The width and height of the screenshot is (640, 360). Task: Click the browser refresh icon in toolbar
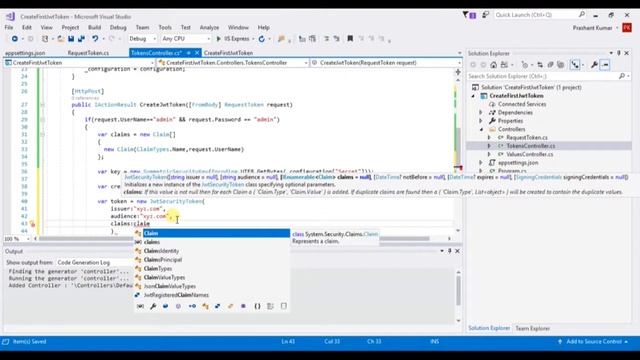tap(262, 39)
